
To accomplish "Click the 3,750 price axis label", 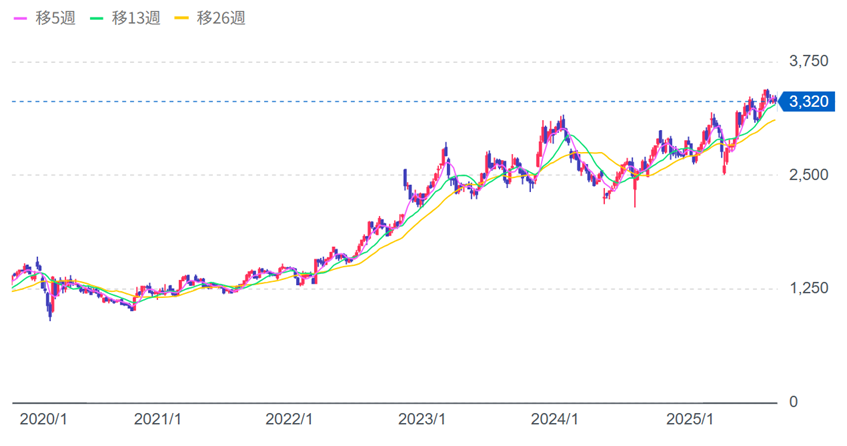I will click(809, 61).
